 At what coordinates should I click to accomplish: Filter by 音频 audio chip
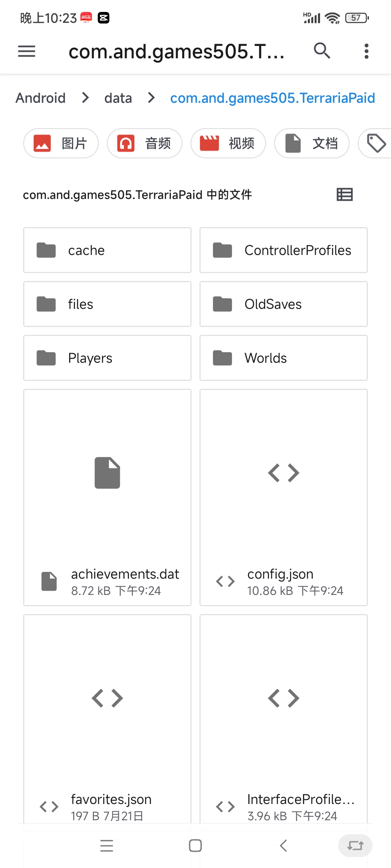pos(144,143)
